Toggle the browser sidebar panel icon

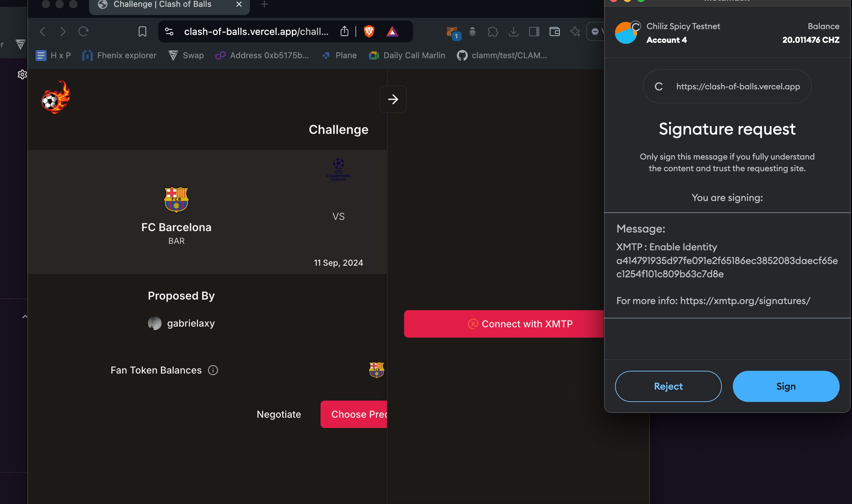pos(534,32)
